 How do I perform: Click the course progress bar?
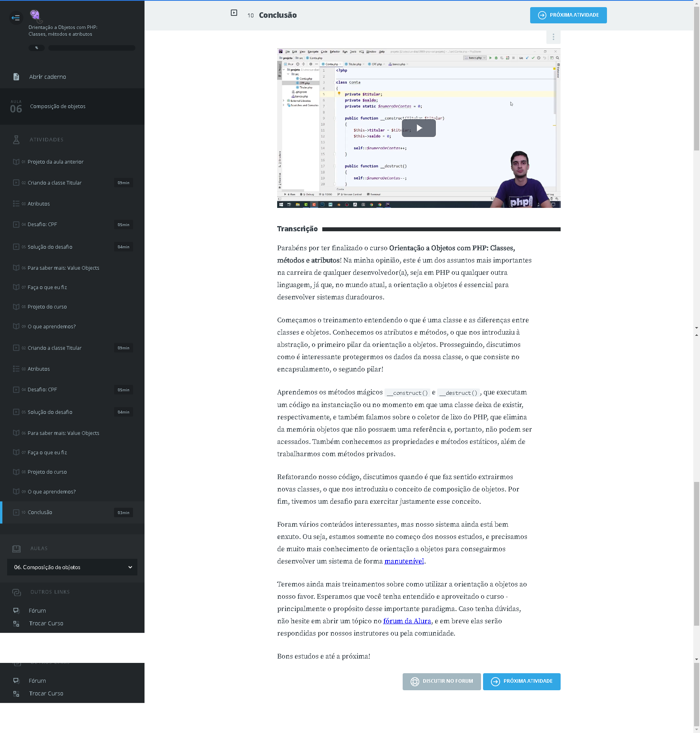91,48
